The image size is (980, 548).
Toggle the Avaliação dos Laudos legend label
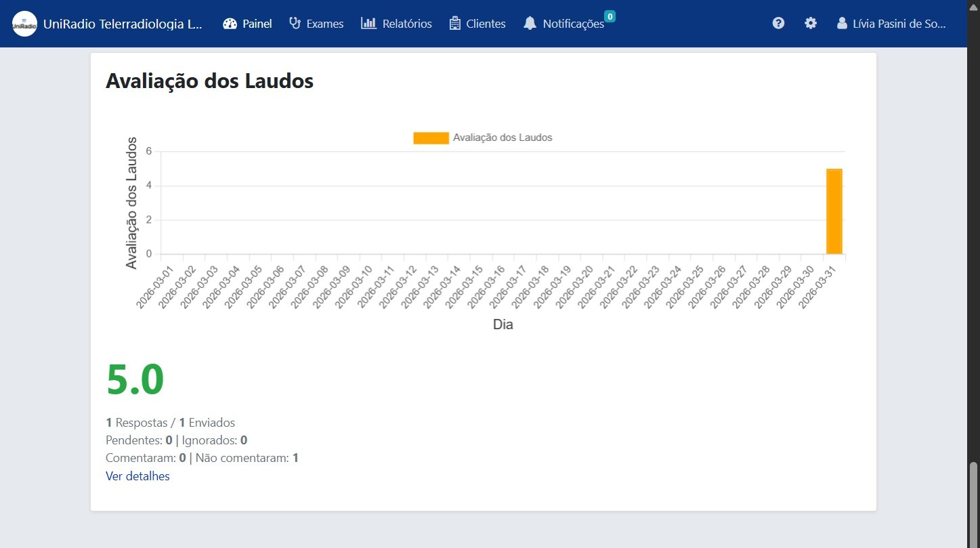pos(503,138)
